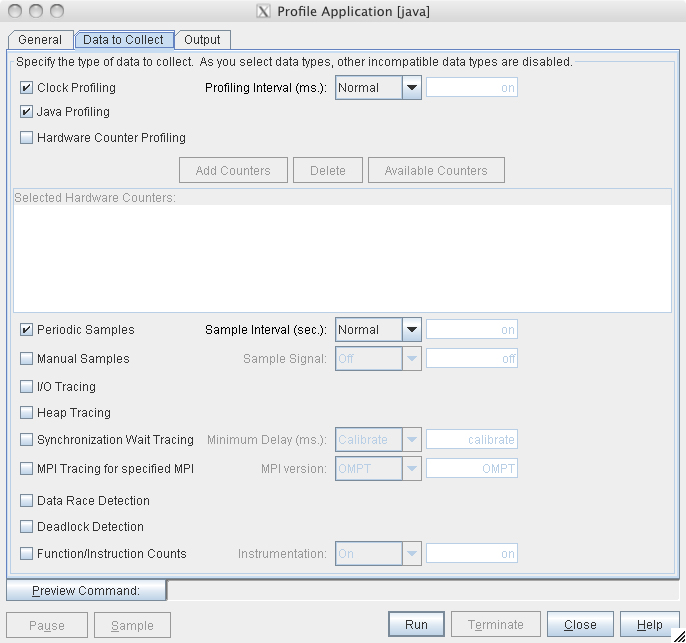Disable Periodic Samples checkbox
This screenshot has height=643, width=686.
click(x=26, y=329)
